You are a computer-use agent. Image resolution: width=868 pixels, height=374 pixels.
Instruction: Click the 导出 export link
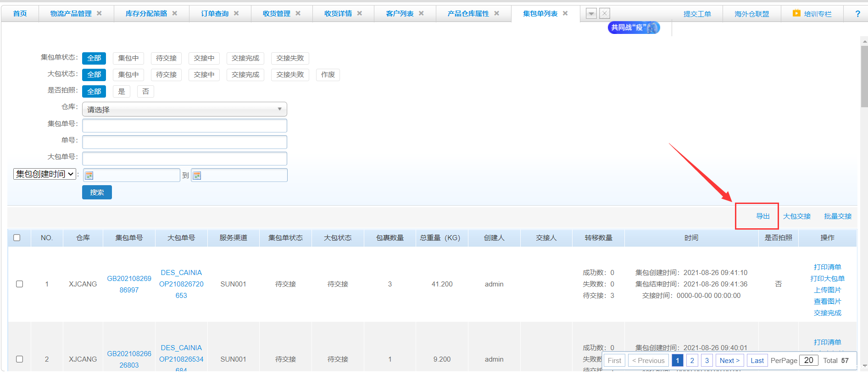click(762, 216)
